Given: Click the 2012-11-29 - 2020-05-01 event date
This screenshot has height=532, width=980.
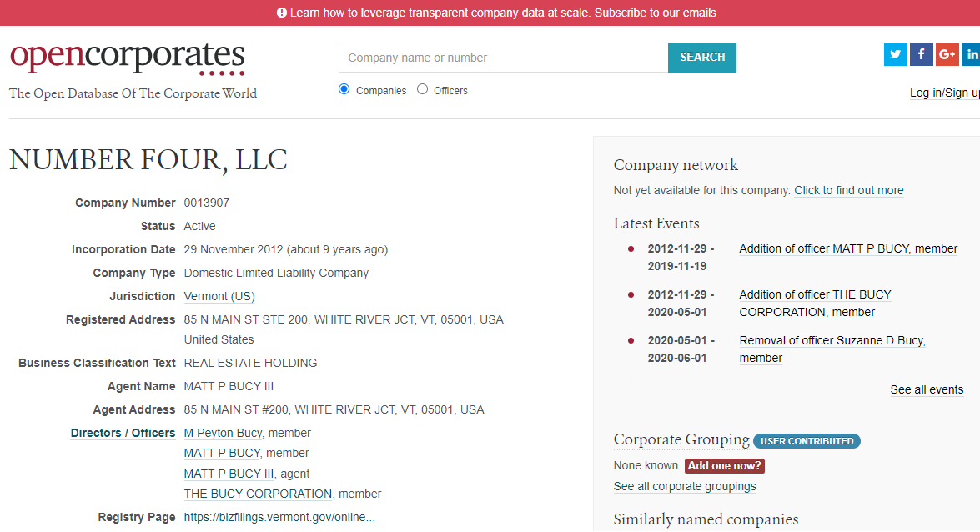Looking at the screenshot, I should (x=681, y=304).
